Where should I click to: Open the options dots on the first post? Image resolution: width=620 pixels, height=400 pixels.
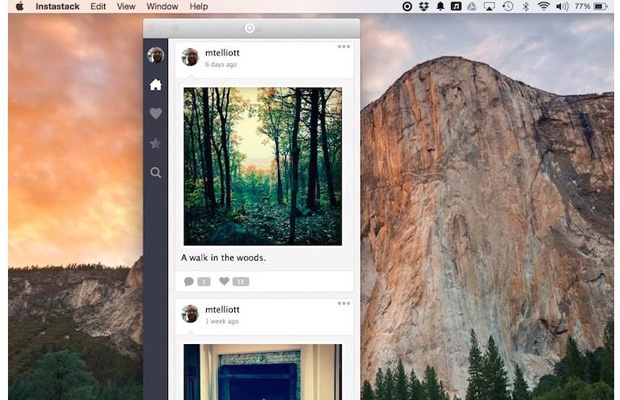343,47
